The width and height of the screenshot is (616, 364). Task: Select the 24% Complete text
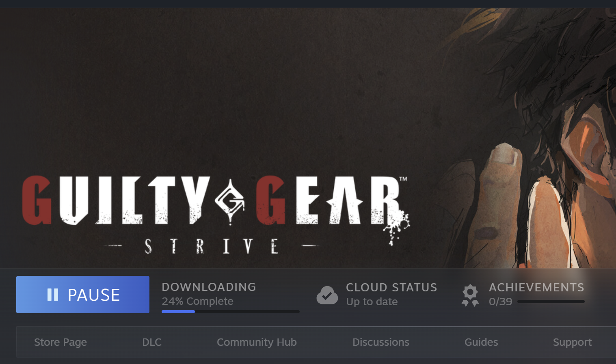pyautogui.click(x=197, y=301)
